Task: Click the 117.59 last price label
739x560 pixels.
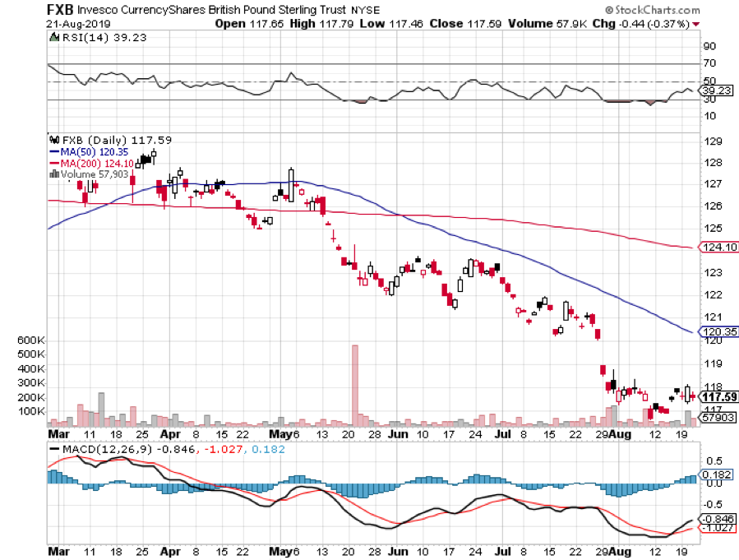Action: point(719,396)
